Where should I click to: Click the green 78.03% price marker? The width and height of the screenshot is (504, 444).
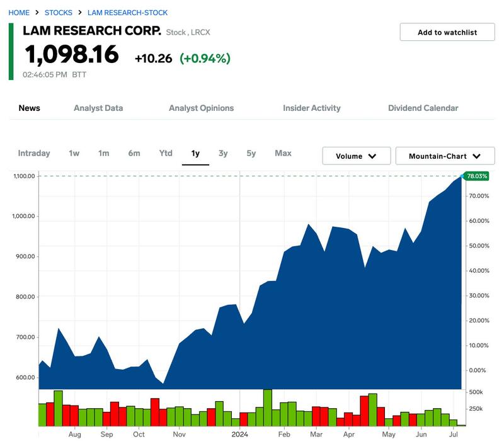pos(477,176)
